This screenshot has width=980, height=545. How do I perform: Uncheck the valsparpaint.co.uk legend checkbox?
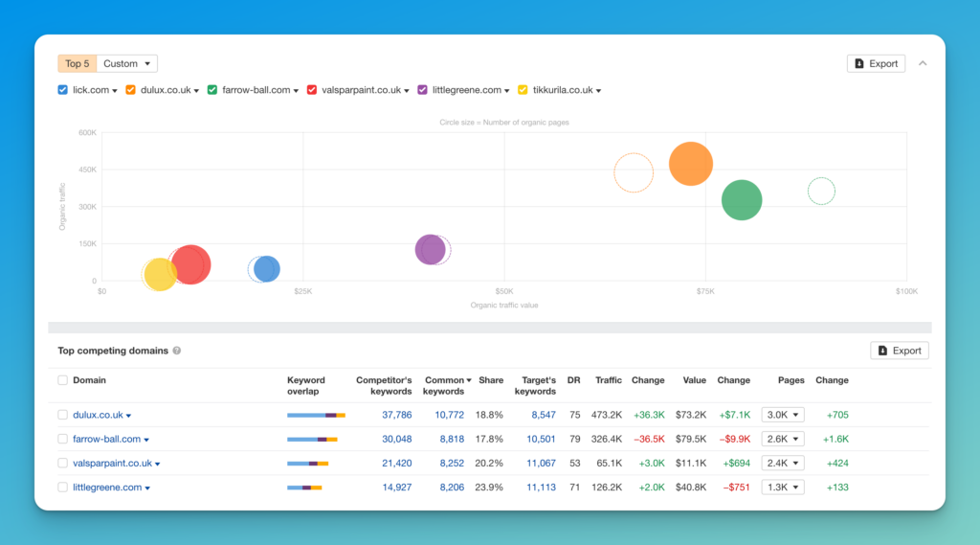click(x=312, y=90)
